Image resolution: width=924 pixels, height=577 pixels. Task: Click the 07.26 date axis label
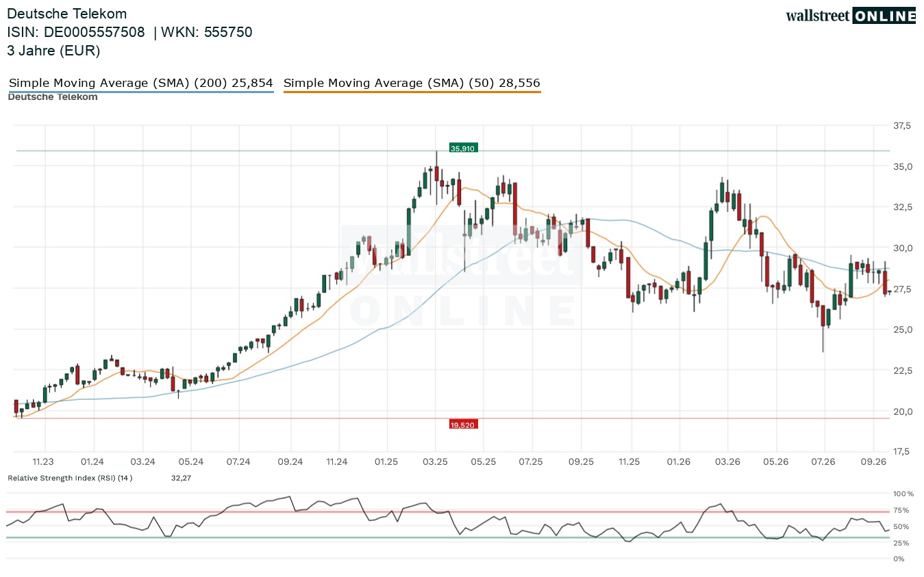[x=823, y=462]
